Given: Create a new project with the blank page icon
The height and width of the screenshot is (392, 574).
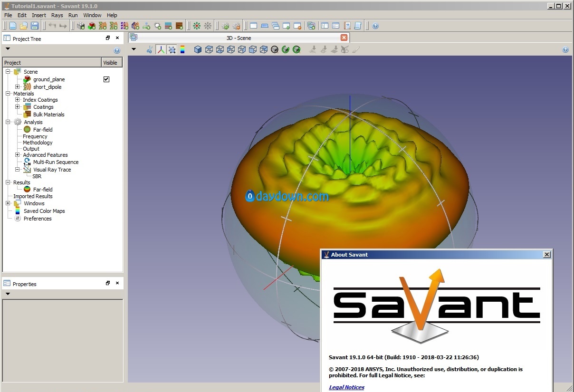Looking at the screenshot, I should [x=13, y=26].
